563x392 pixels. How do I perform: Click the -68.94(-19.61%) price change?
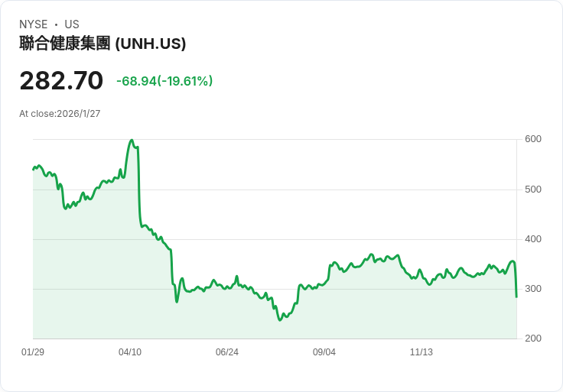164,81
